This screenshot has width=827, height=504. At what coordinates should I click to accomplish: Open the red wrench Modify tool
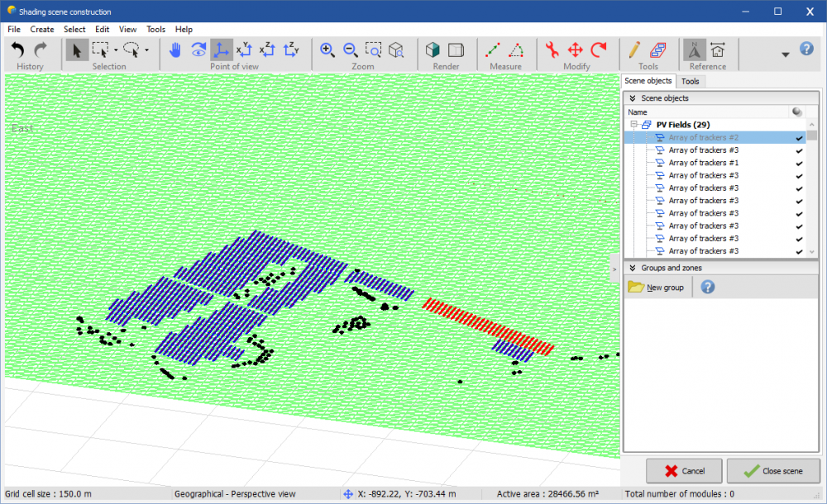click(552, 50)
